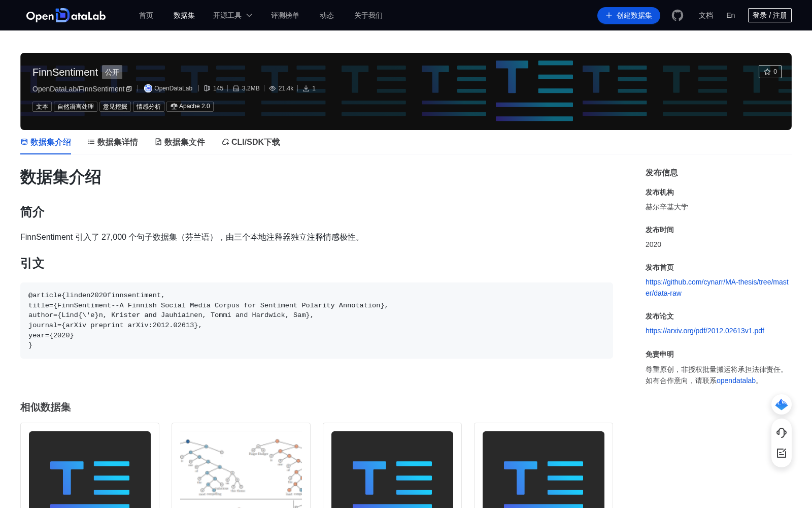Viewport: 812px width, 508px height.
Task: Click the opendatalab contact link
Action: (x=736, y=380)
